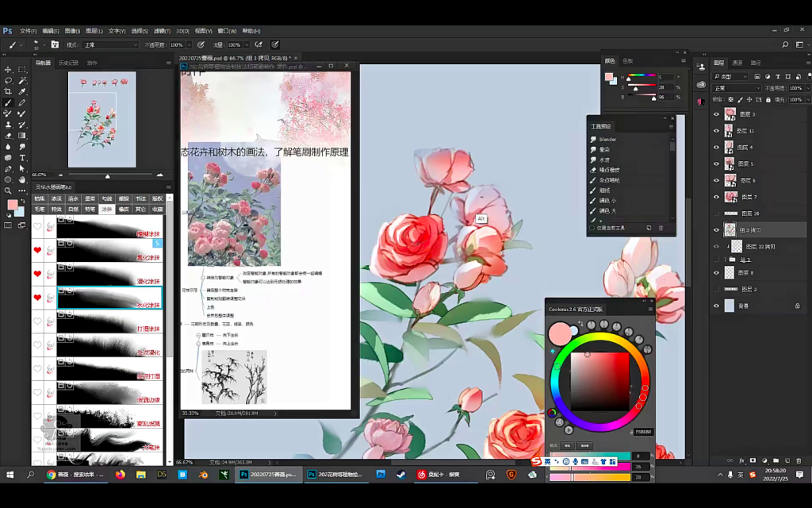This screenshot has height=508, width=812.
Task: Switch to the 历史记录 tab
Action: point(68,63)
